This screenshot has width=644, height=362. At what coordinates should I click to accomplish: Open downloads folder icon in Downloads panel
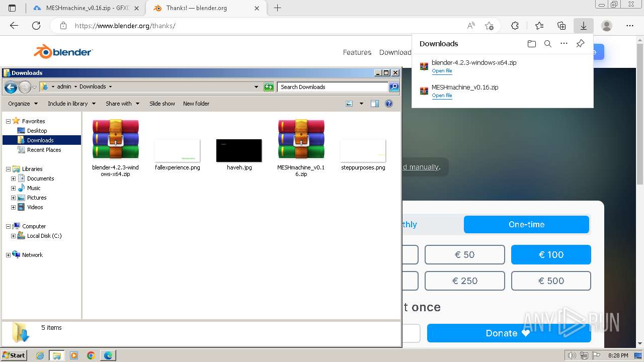click(x=532, y=44)
